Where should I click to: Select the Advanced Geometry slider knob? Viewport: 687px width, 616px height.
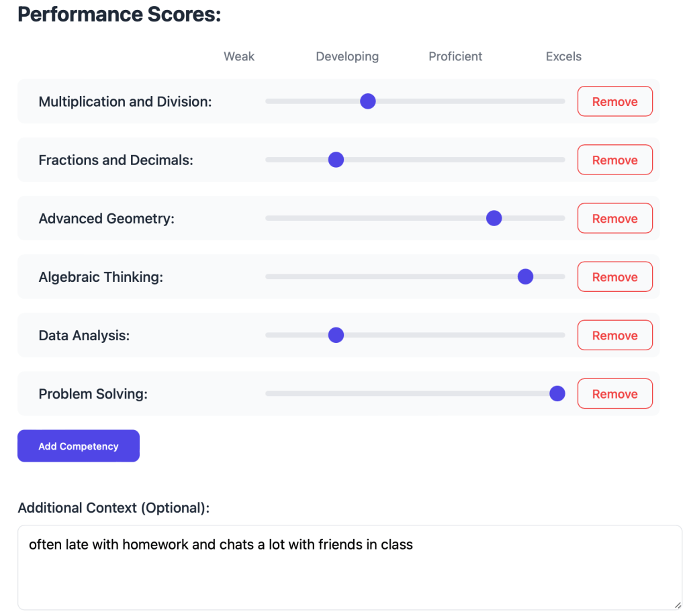point(494,218)
